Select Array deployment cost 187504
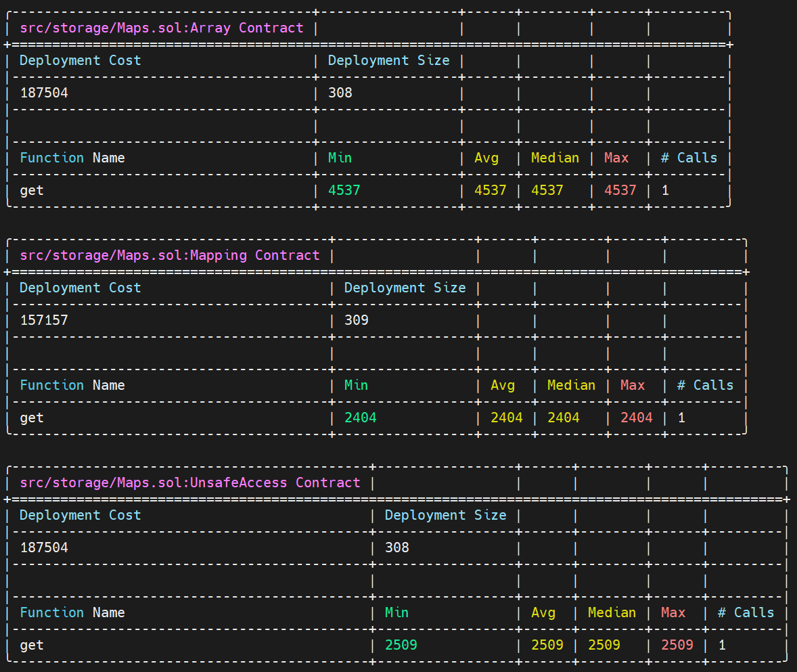Viewport: 797px width, 672px height. (44, 93)
